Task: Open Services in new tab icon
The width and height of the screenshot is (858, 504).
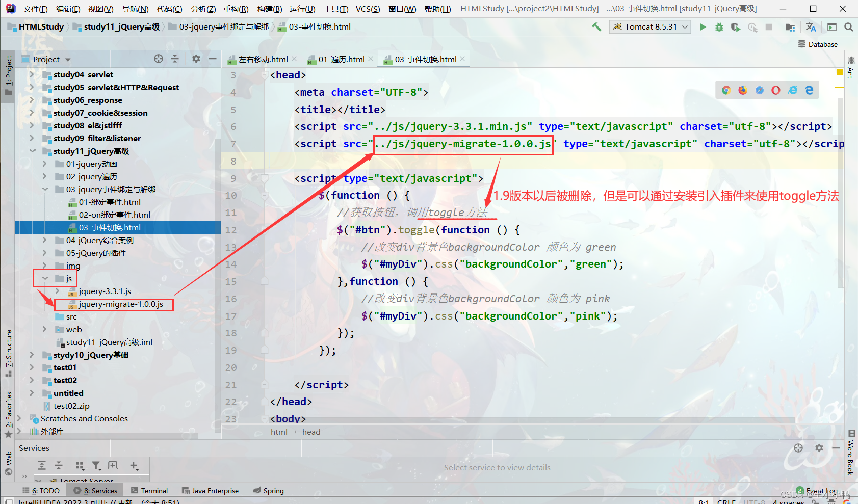Action: click(x=113, y=465)
